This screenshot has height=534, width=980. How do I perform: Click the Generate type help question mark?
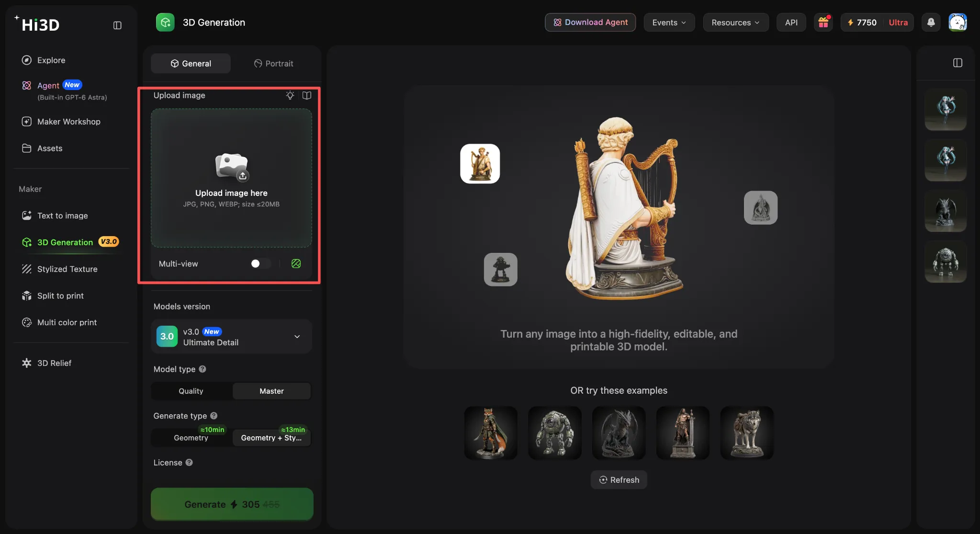click(x=214, y=416)
